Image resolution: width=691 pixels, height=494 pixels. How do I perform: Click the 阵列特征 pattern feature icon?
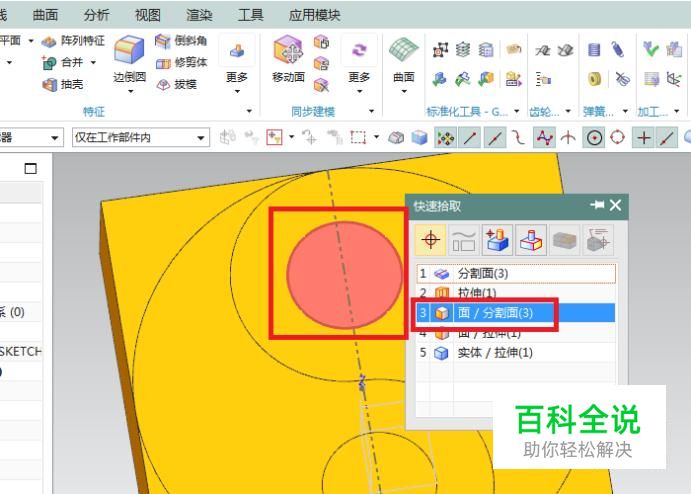pyautogui.click(x=48, y=41)
